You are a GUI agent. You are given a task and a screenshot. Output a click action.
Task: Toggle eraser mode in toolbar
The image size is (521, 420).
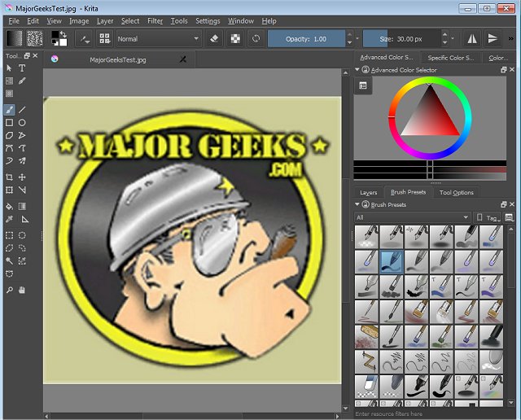click(214, 38)
